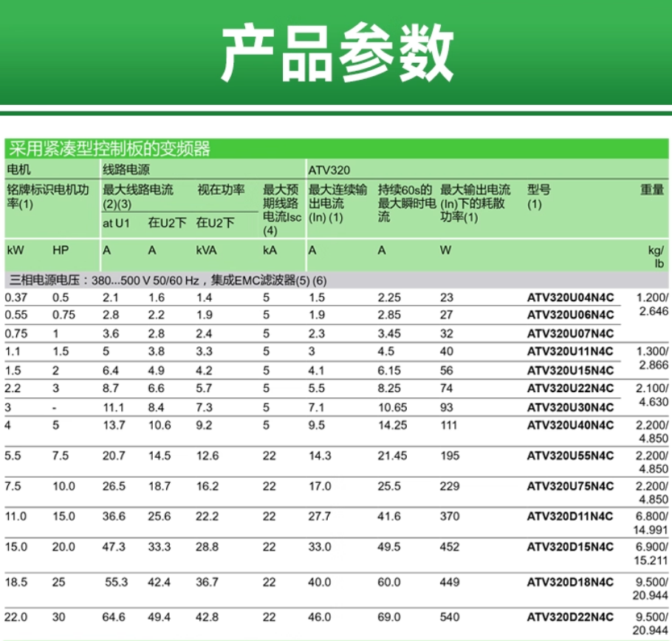Select model ATV320U04N4C
672x641 pixels.
(570, 297)
